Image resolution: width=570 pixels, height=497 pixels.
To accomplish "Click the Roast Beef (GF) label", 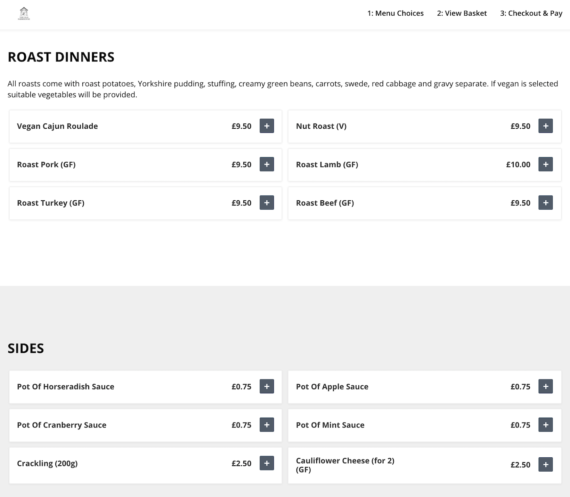I will click(x=325, y=203).
